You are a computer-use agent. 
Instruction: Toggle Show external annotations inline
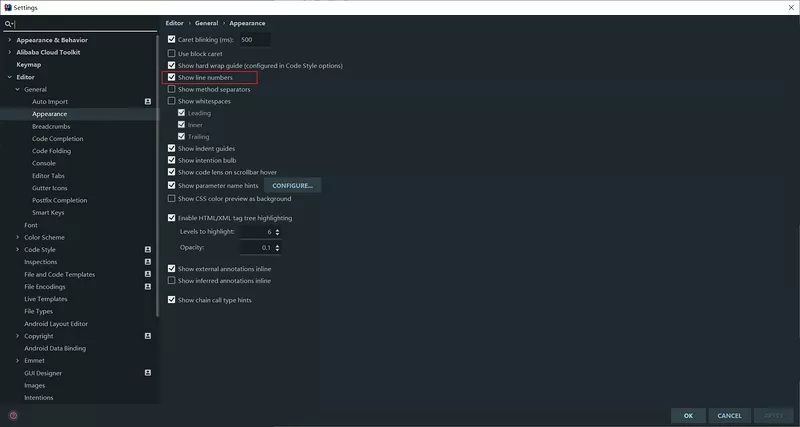point(171,268)
